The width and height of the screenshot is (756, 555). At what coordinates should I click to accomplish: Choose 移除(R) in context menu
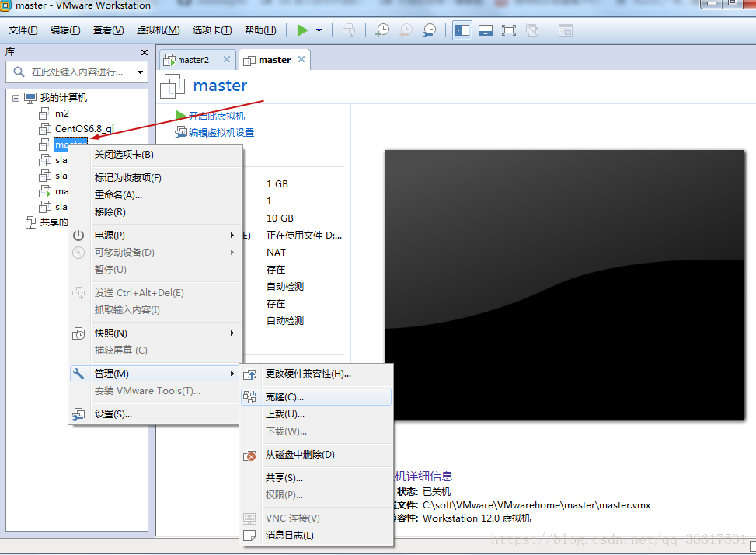155,211
